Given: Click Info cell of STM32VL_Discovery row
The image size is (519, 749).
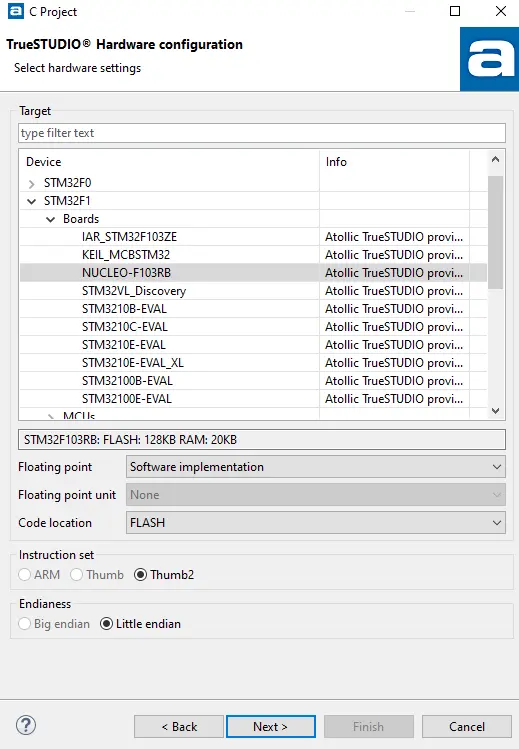Looking at the screenshot, I should click(394, 291).
